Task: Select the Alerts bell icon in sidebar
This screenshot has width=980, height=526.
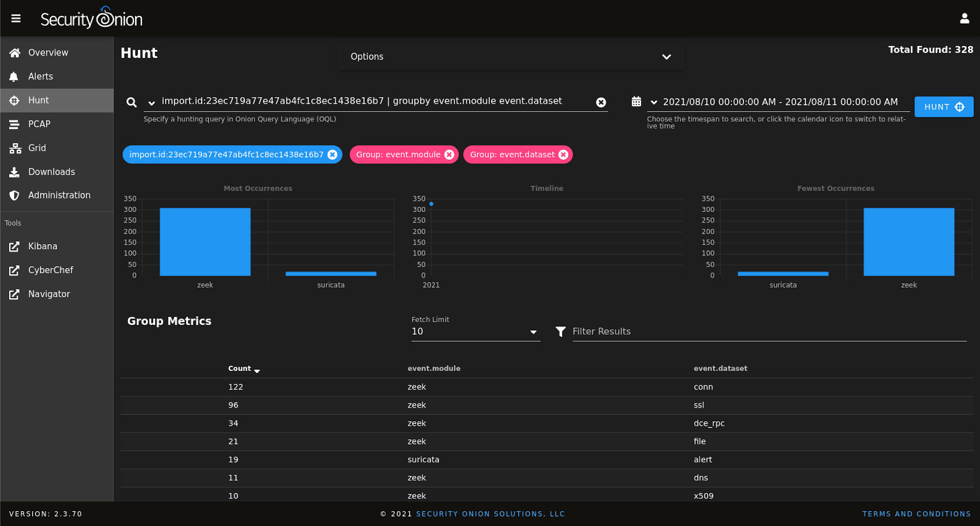Action: tap(14, 76)
